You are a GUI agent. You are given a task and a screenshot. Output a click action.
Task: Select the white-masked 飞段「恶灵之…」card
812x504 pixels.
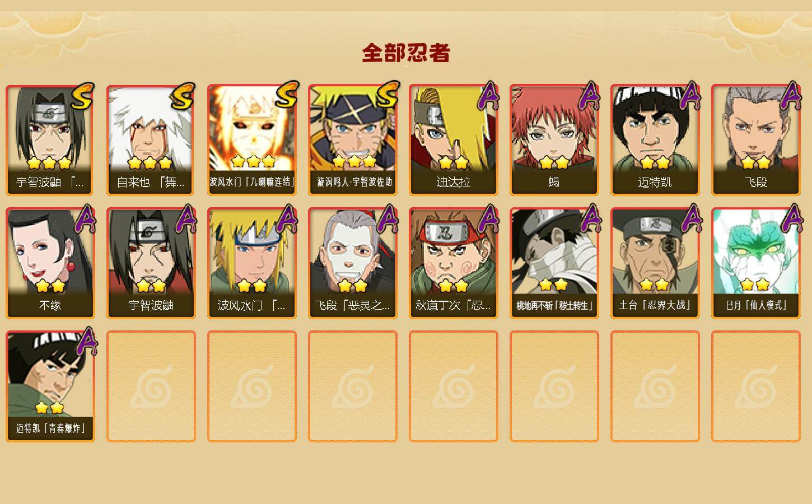click(353, 263)
